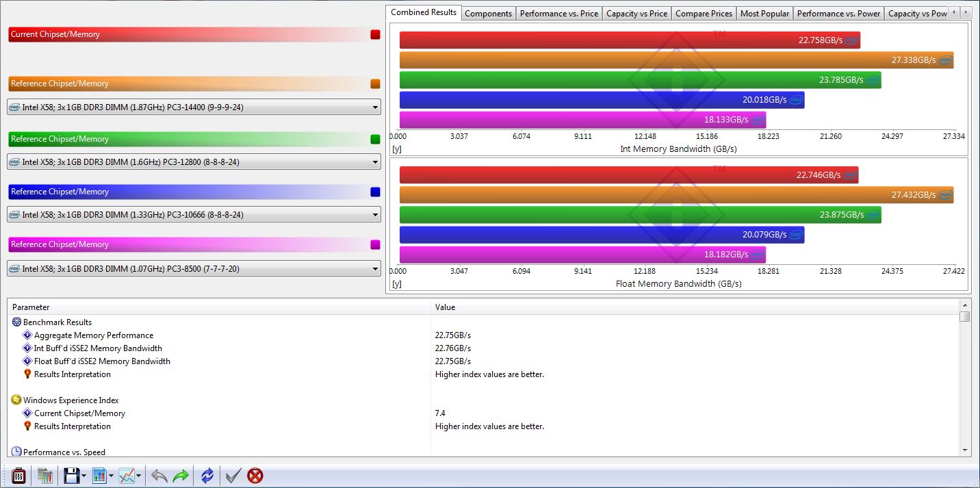Confirm with the grey checkmark icon
The height and width of the screenshot is (488, 980).
click(x=233, y=475)
